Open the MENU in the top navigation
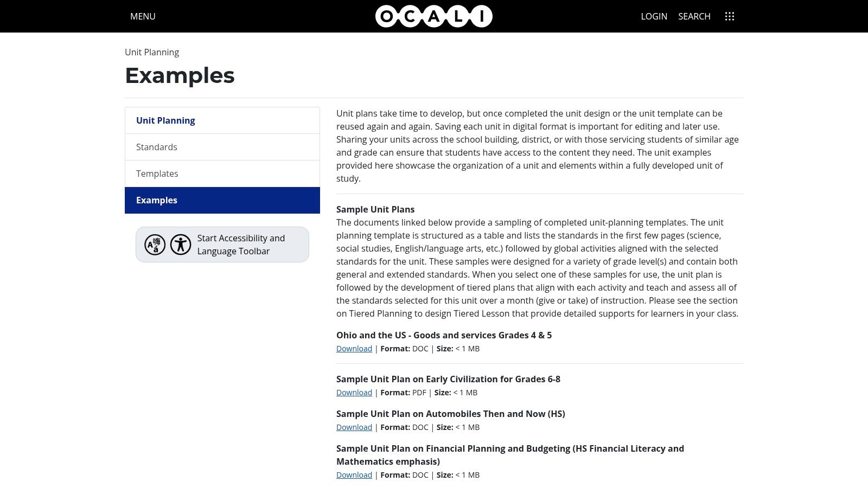 click(142, 16)
